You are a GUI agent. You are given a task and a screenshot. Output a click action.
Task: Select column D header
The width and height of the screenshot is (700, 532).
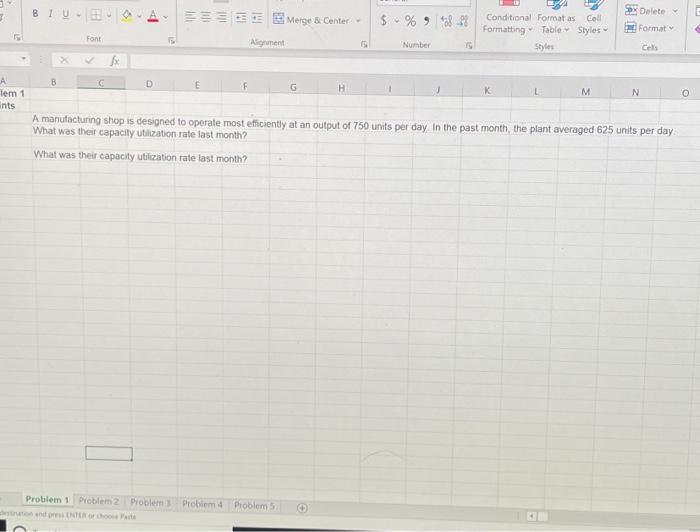coord(149,84)
